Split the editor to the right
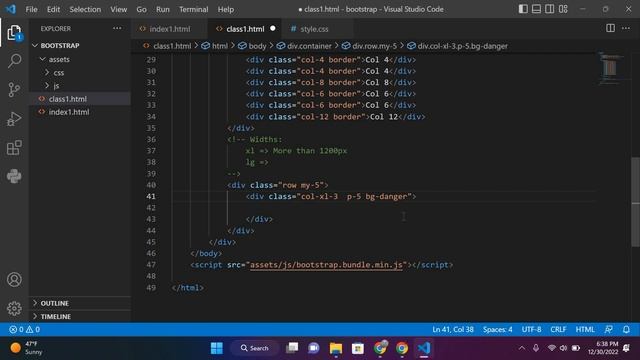This screenshot has width=640, height=360. (x=610, y=28)
